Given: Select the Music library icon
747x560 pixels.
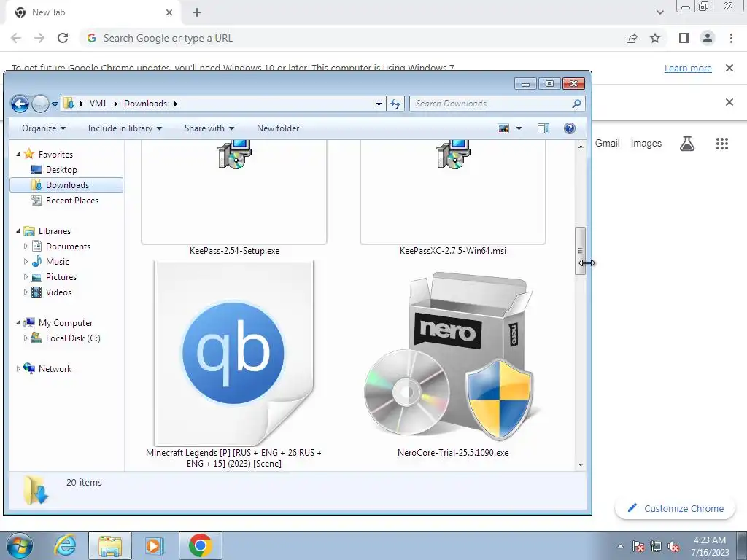Looking at the screenshot, I should pos(36,262).
